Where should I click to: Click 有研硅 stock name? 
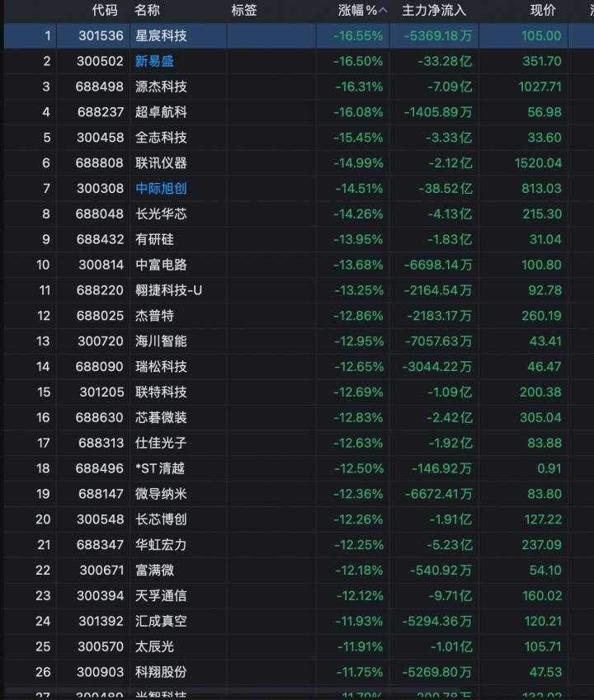pyautogui.click(x=154, y=239)
